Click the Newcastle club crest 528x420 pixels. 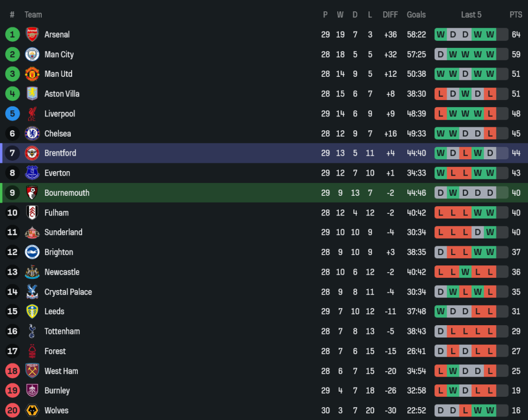click(32, 272)
